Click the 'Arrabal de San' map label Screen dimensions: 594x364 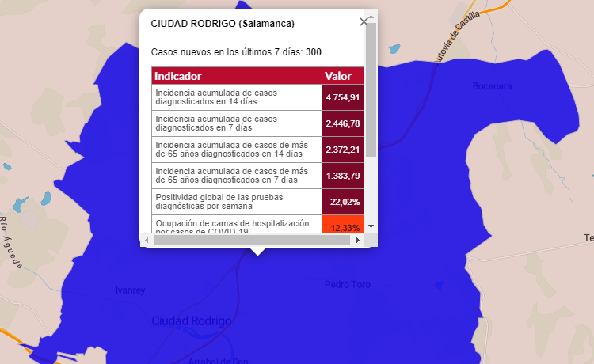click(x=219, y=361)
